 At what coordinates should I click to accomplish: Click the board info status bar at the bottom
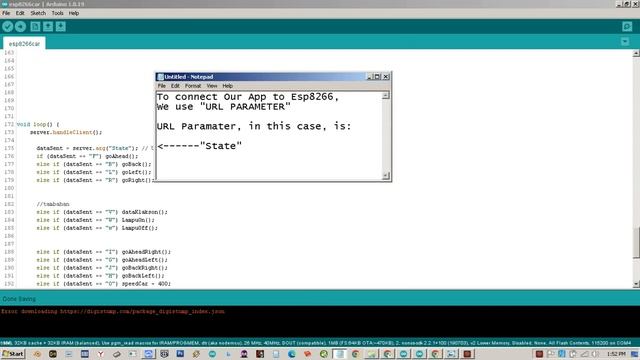click(x=320, y=343)
